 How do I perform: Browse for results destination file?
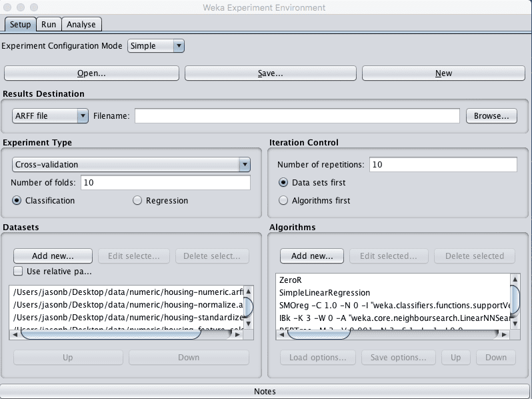click(x=491, y=116)
